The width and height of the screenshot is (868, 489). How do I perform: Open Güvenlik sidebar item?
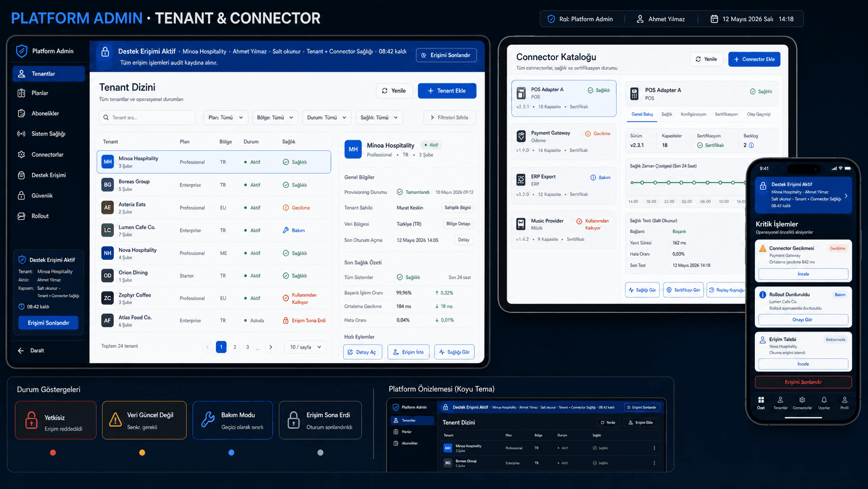(42, 195)
